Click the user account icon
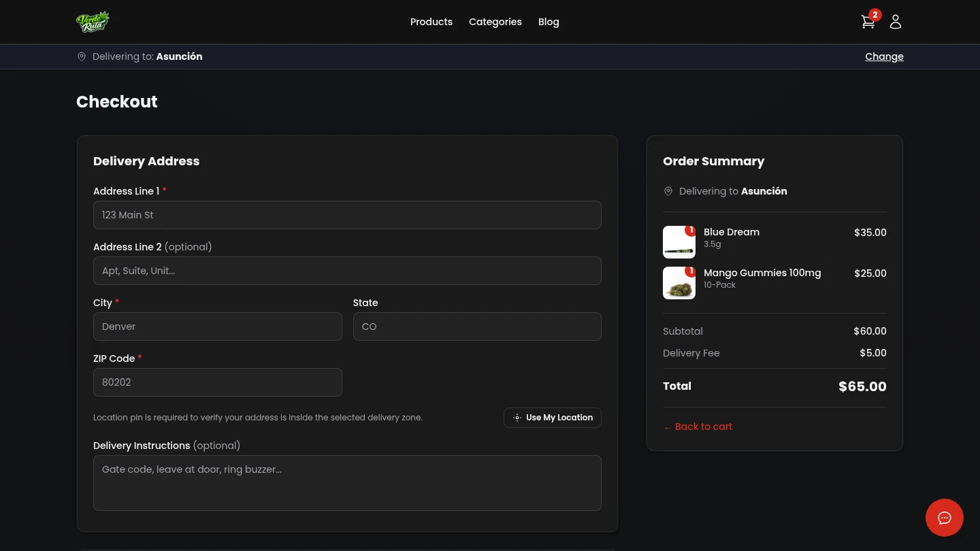 (895, 22)
